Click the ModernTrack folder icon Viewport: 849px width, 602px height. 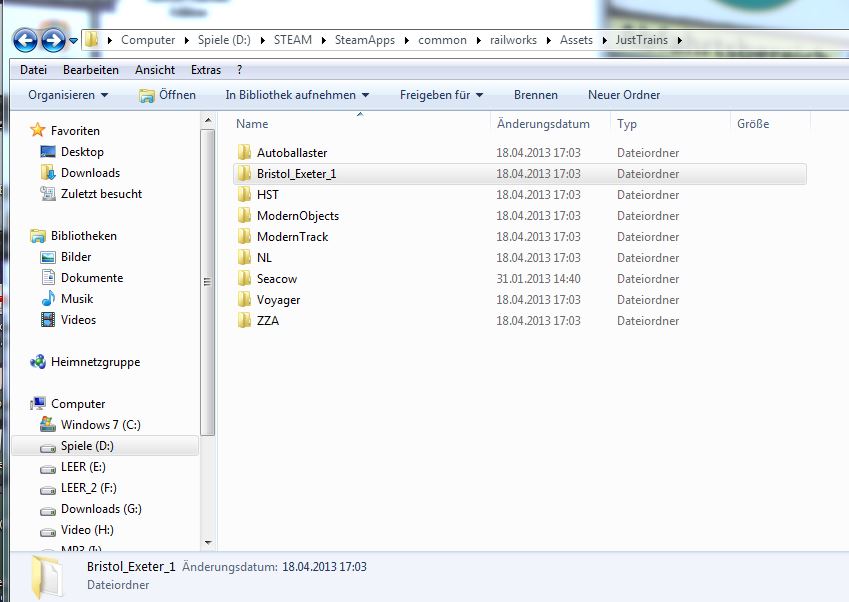pyautogui.click(x=244, y=237)
